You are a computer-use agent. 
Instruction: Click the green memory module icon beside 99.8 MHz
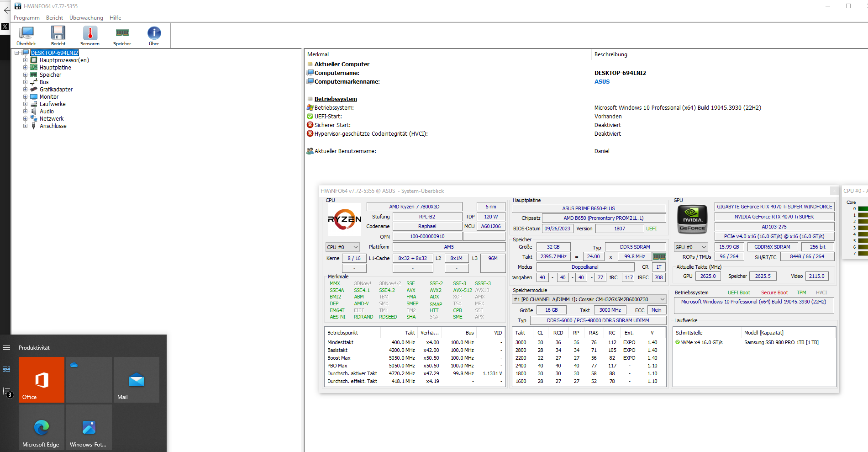pos(659,257)
